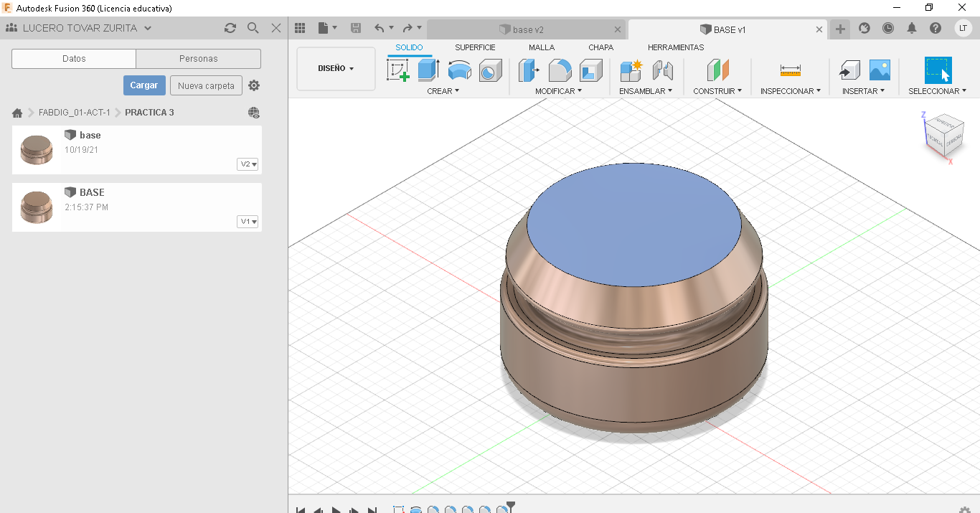980x513 pixels.
Task: Undo the last action
Action: [380, 28]
